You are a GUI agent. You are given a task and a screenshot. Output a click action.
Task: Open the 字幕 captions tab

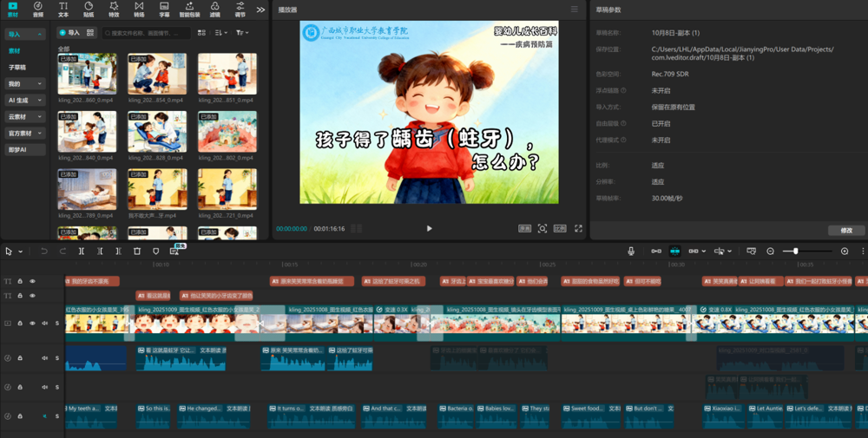pyautogui.click(x=164, y=10)
